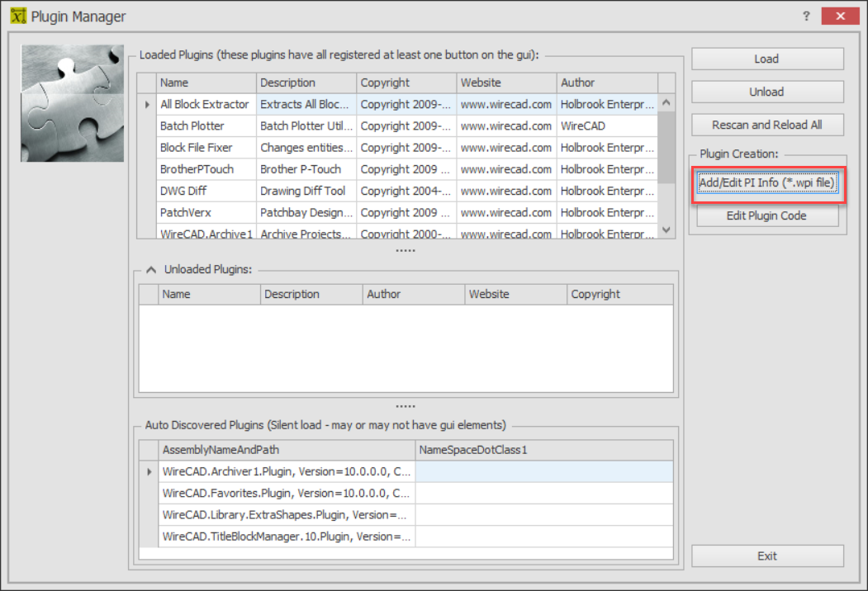Click the loaded plugins scrollbar thumb
The height and width of the screenshot is (591, 868).
(666, 147)
